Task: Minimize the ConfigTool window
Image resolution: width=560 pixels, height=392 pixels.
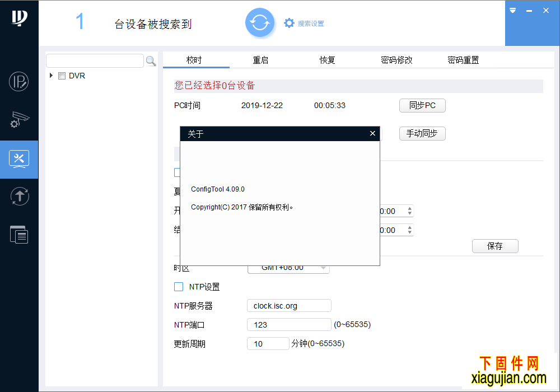Action: point(529,11)
